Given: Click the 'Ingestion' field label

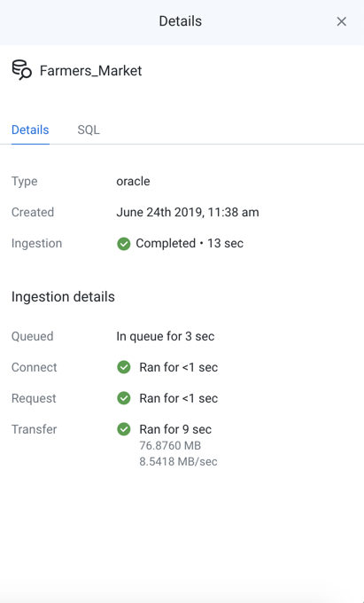Looking at the screenshot, I should tap(37, 244).
